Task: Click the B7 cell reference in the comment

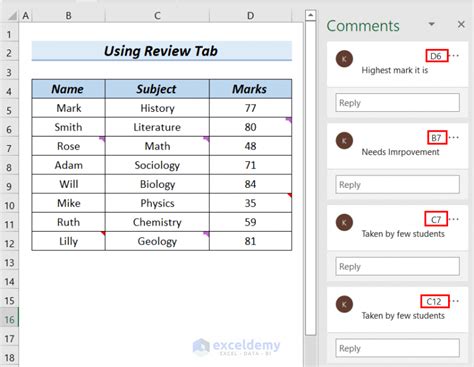Action: click(437, 137)
